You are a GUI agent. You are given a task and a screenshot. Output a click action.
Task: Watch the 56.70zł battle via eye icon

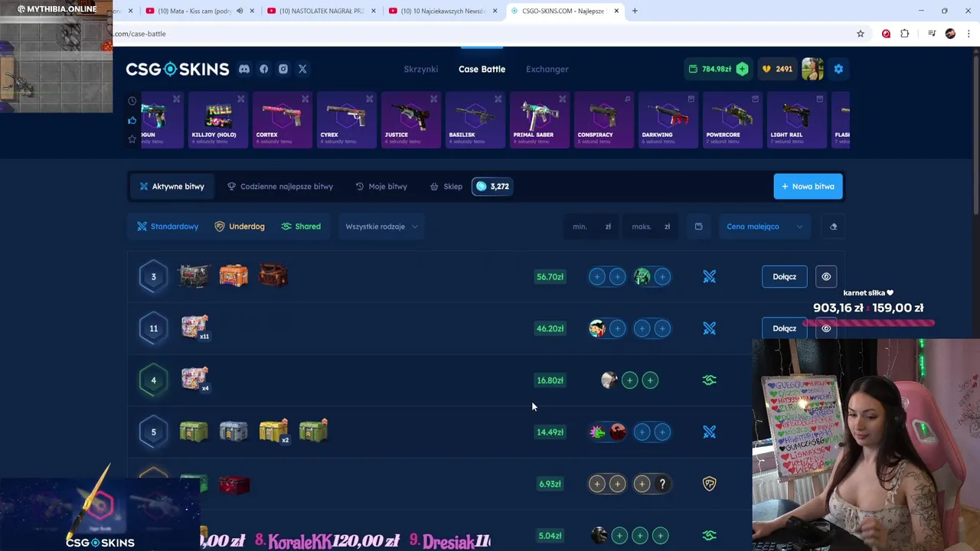(826, 277)
